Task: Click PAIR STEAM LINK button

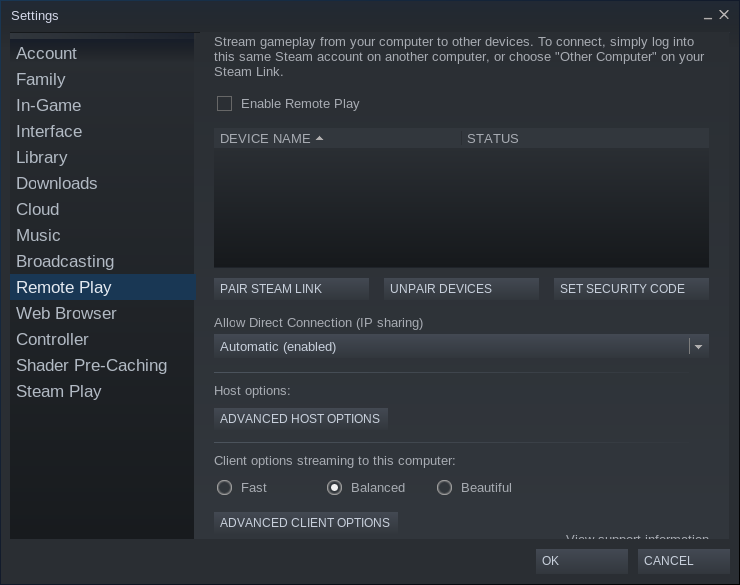Action: coord(291,289)
